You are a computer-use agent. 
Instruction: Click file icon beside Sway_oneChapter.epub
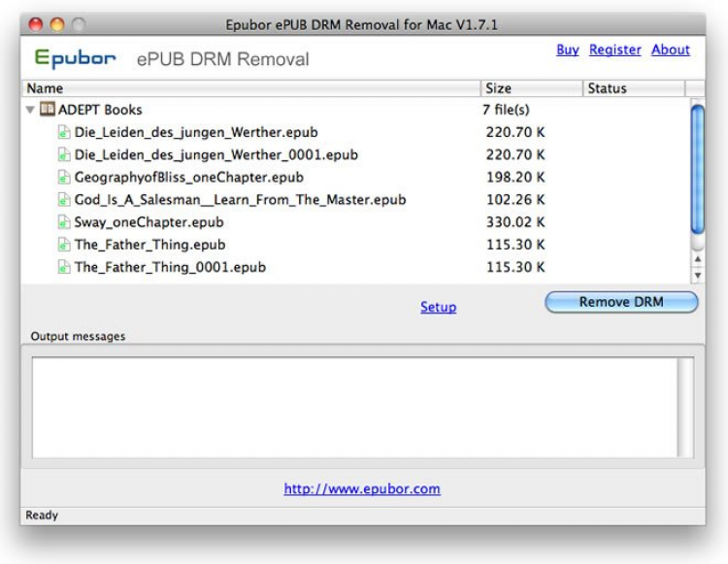click(65, 222)
